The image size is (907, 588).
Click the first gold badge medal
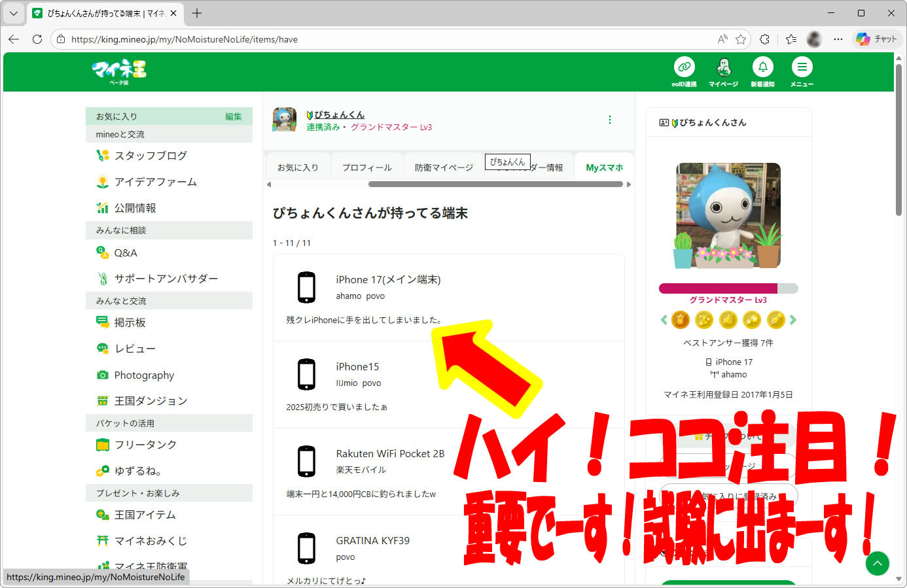pyautogui.click(x=681, y=320)
